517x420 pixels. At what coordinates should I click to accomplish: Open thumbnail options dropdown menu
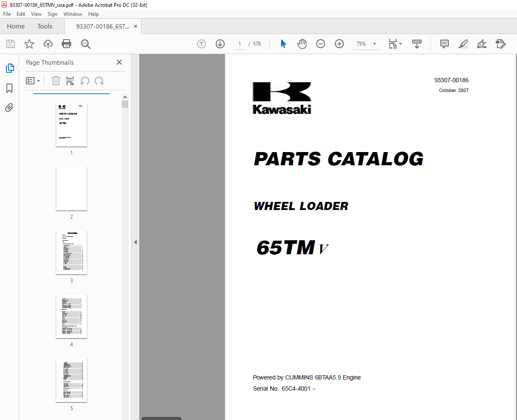[x=33, y=81]
